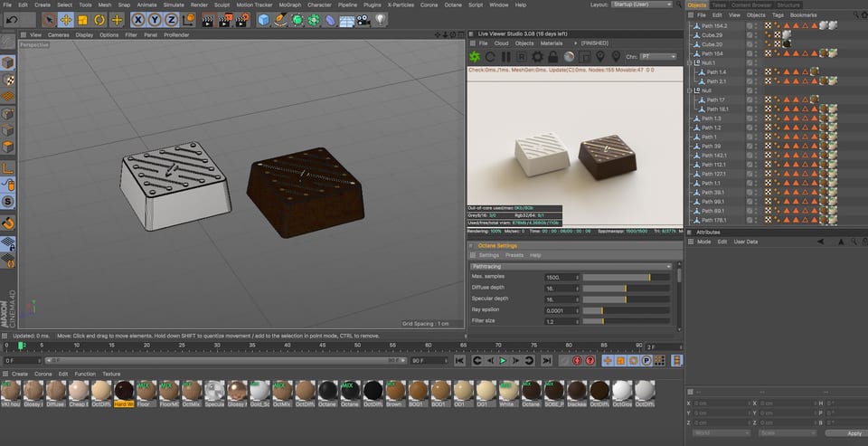The height and width of the screenshot is (446, 868).
Task: Open Live Viewer settings gear icon
Action: pyautogui.click(x=537, y=57)
